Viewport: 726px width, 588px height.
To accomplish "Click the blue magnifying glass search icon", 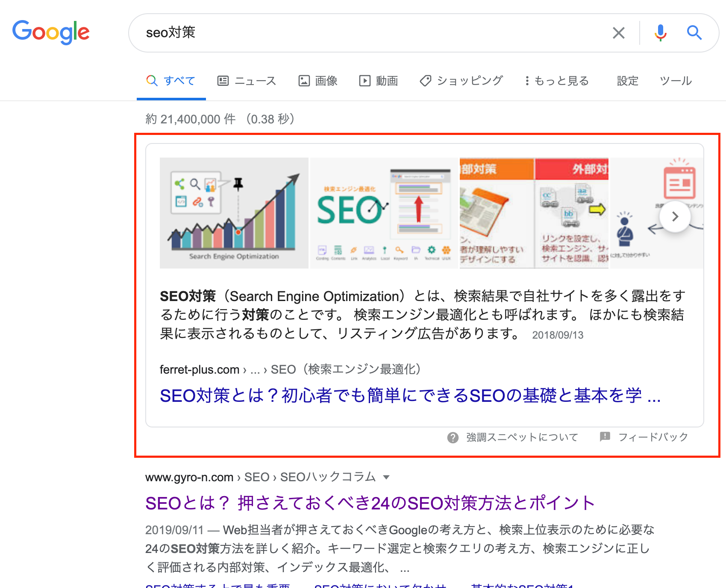I will tap(694, 32).
